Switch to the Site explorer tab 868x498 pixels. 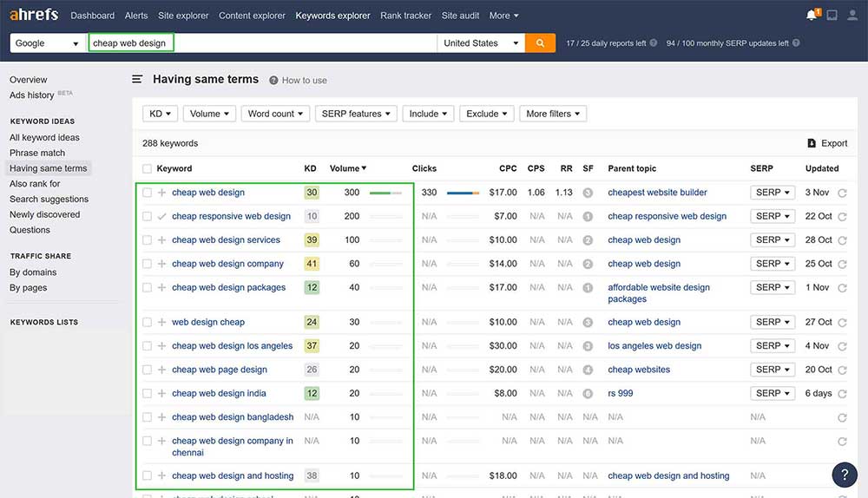[x=183, y=16]
